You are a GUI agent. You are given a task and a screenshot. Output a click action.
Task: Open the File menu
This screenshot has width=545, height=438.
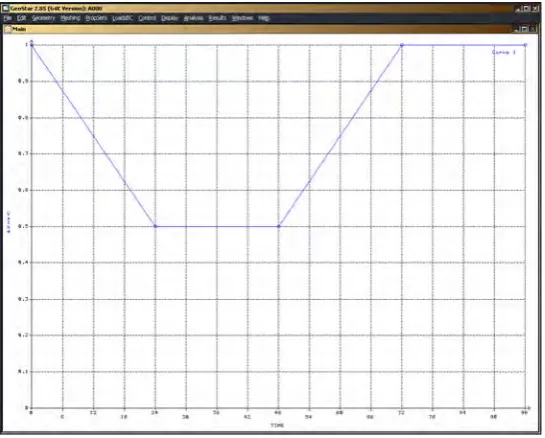tap(7, 18)
